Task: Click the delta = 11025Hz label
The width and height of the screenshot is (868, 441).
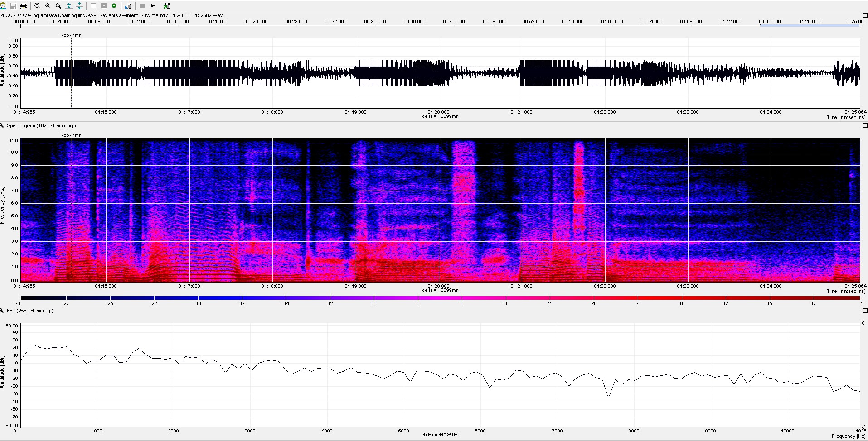Action: (440, 435)
